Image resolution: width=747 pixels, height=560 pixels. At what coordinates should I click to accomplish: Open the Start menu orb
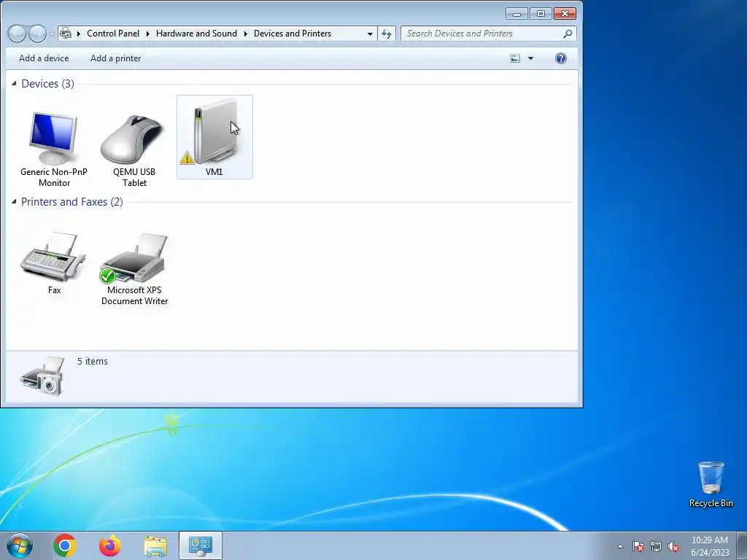click(x=19, y=545)
